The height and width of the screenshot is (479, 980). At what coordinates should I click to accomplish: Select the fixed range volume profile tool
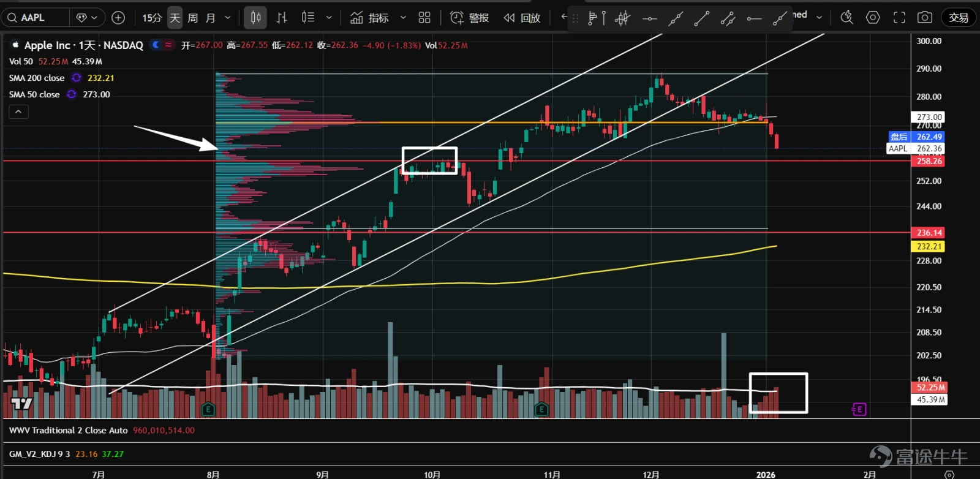click(596, 18)
